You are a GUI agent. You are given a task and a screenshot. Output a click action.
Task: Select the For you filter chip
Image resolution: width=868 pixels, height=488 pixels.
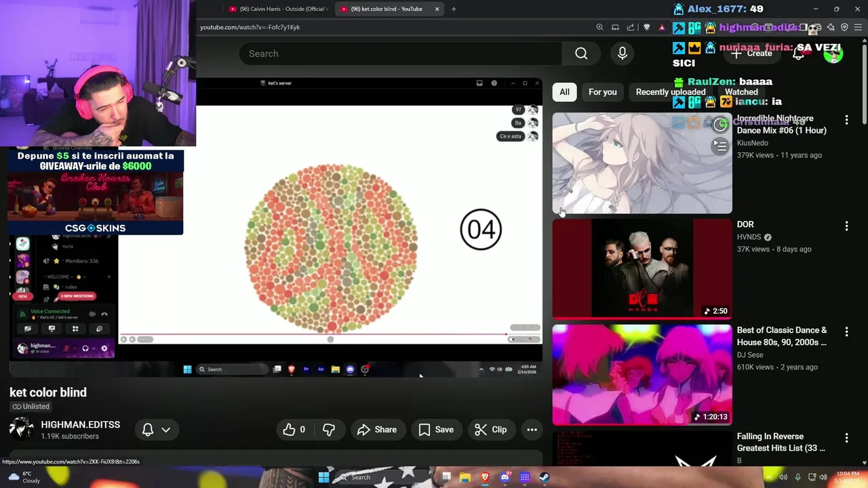click(x=603, y=91)
